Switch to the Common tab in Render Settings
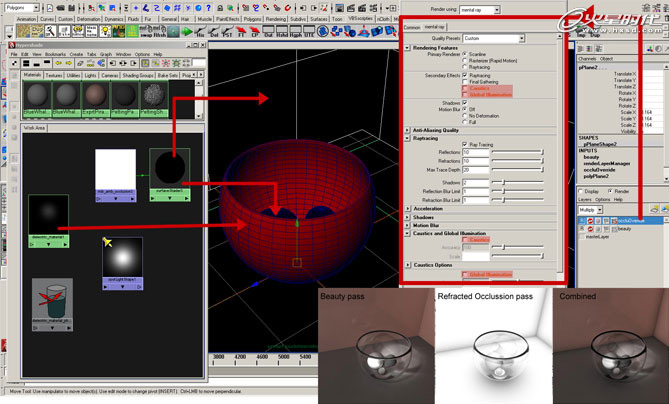The height and width of the screenshot is (404, 669). click(x=412, y=27)
